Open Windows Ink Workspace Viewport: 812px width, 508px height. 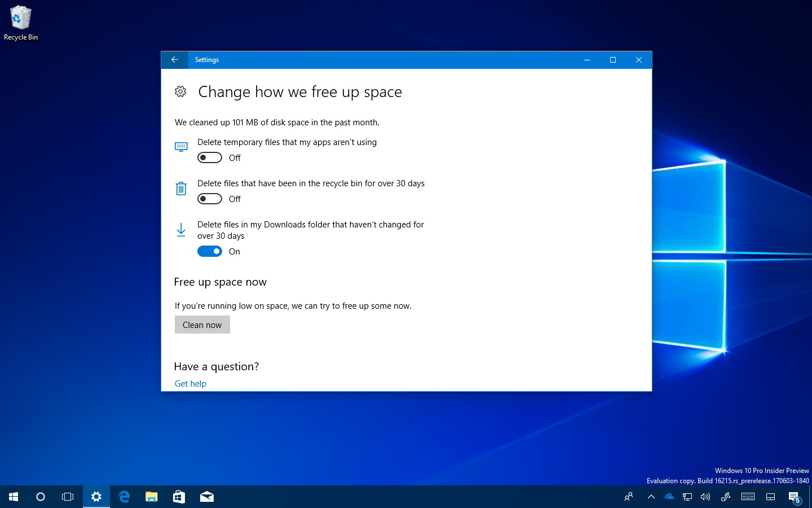click(726, 497)
